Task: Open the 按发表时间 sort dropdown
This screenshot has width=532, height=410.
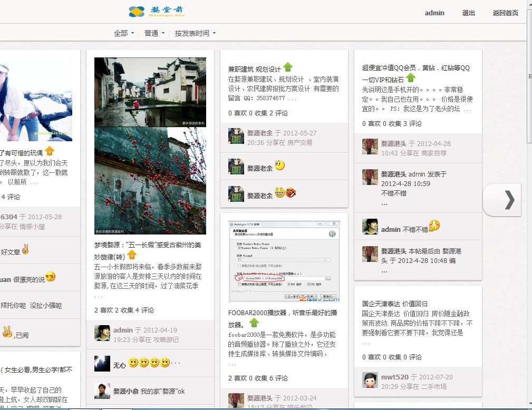Action: 195,33
